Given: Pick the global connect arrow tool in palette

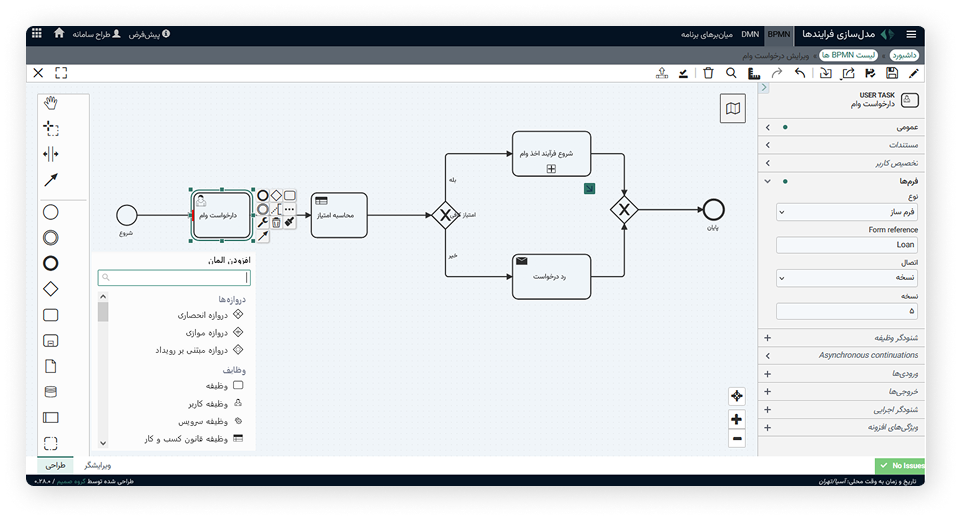Looking at the screenshot, I should pos(51,179).
